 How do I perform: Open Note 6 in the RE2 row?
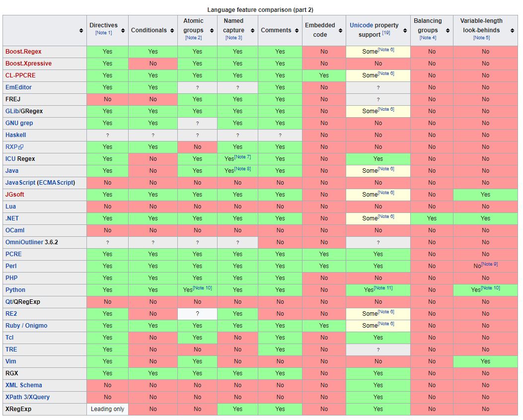pyautogui.click(x=386, y=312)
